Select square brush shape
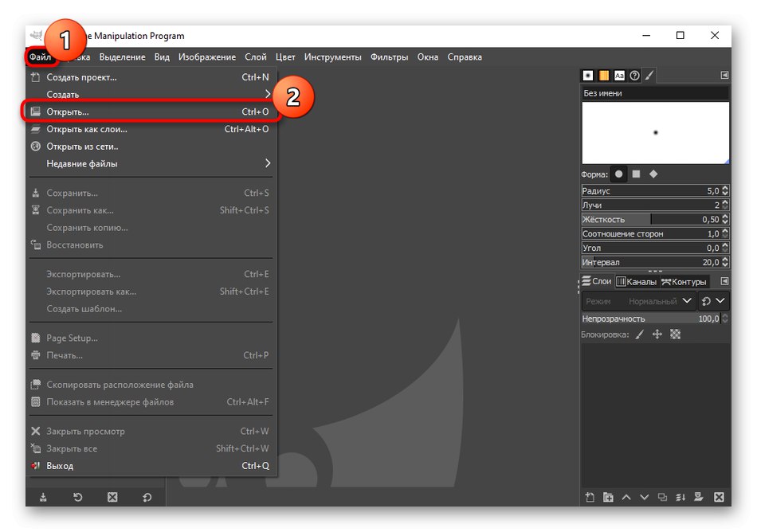Screen dimensions: 757x532 pos(637,174)
